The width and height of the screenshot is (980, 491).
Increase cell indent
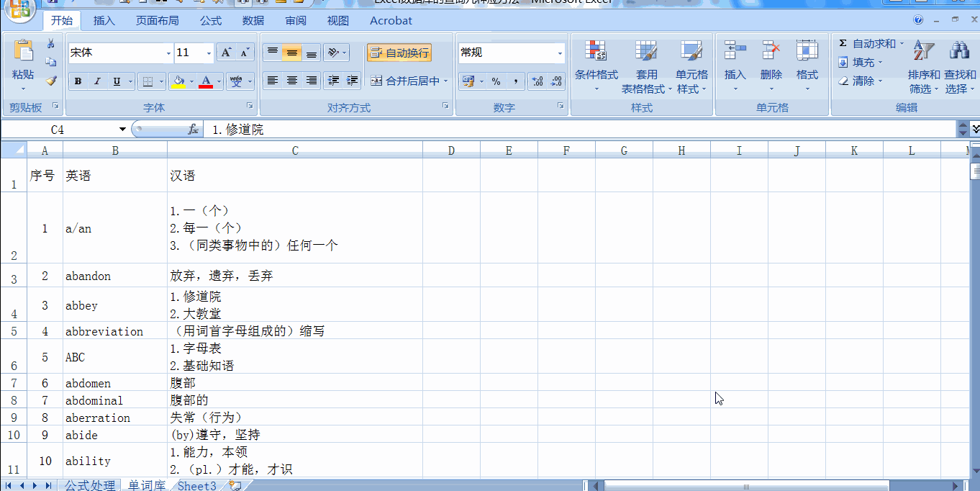coord(352,81)
